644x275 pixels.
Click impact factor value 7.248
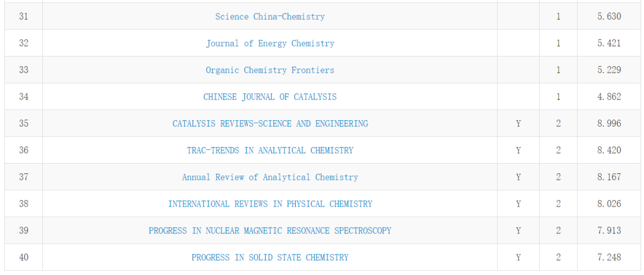[x=609, y=258]
